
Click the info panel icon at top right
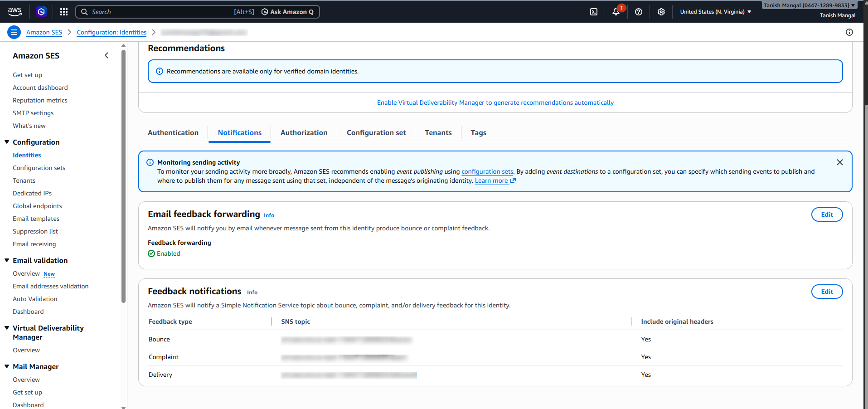click(849, 32)
